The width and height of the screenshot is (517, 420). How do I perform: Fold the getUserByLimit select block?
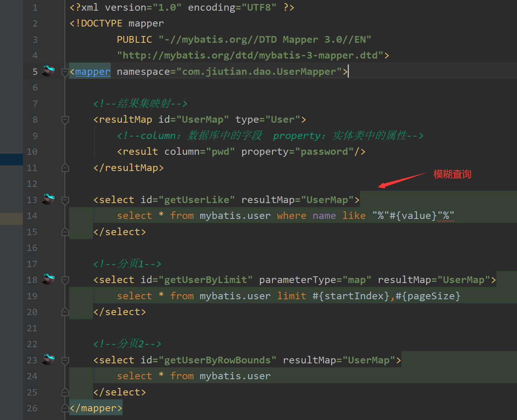click(x=65, y=280)
